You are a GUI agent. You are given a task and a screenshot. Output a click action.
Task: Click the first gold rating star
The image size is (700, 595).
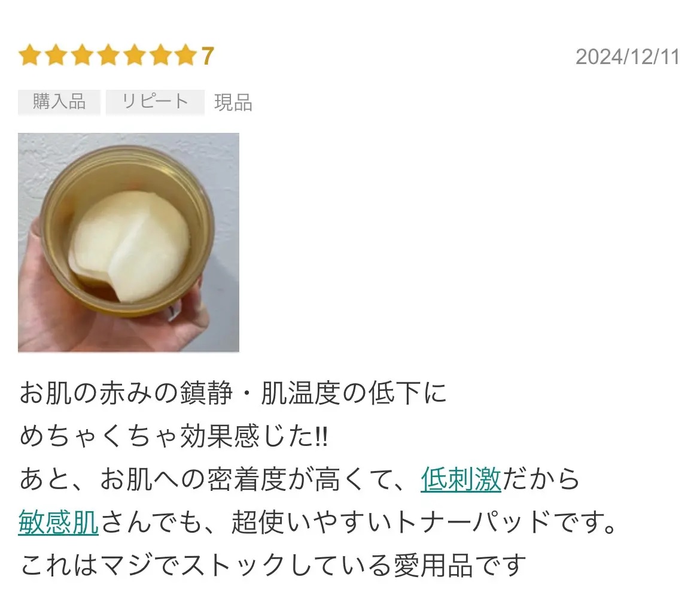pos(30,56)
